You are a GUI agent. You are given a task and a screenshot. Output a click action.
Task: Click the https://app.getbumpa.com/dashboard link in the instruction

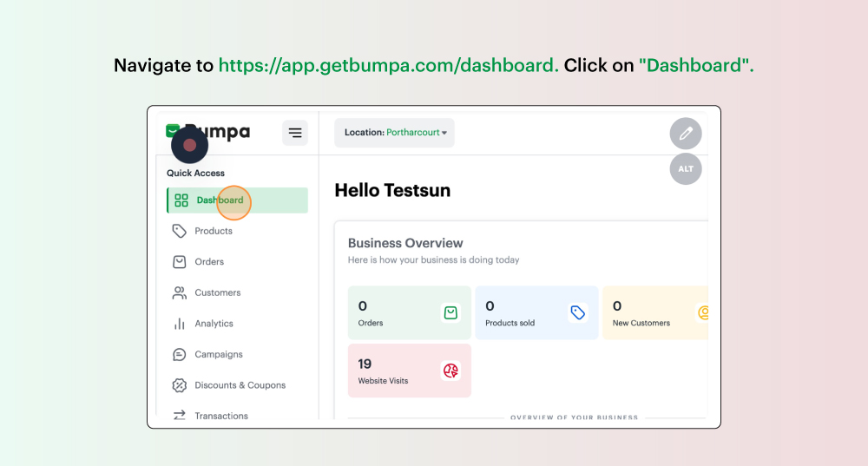389,65
